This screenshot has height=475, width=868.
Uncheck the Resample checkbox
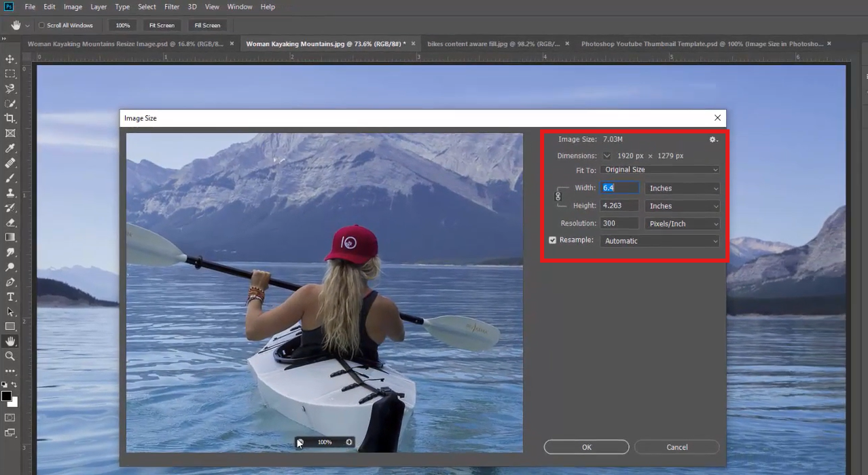(552, 240)
